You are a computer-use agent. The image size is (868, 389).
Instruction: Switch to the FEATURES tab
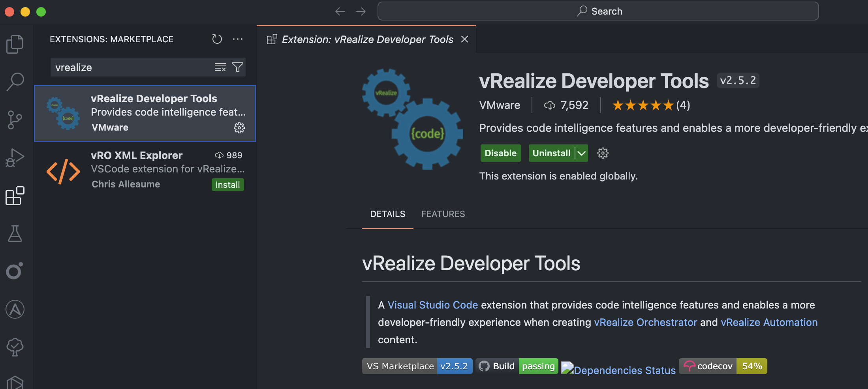point(443,214)
